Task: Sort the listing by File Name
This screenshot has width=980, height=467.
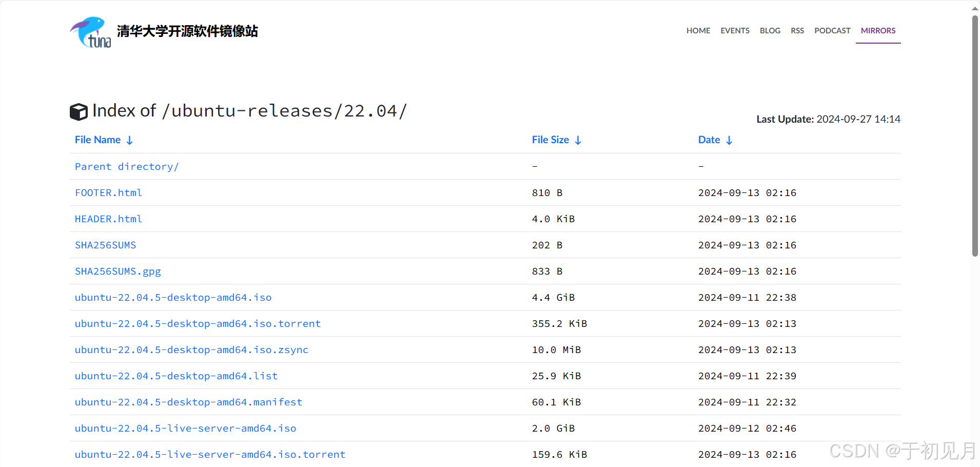Action: point(97,140)
